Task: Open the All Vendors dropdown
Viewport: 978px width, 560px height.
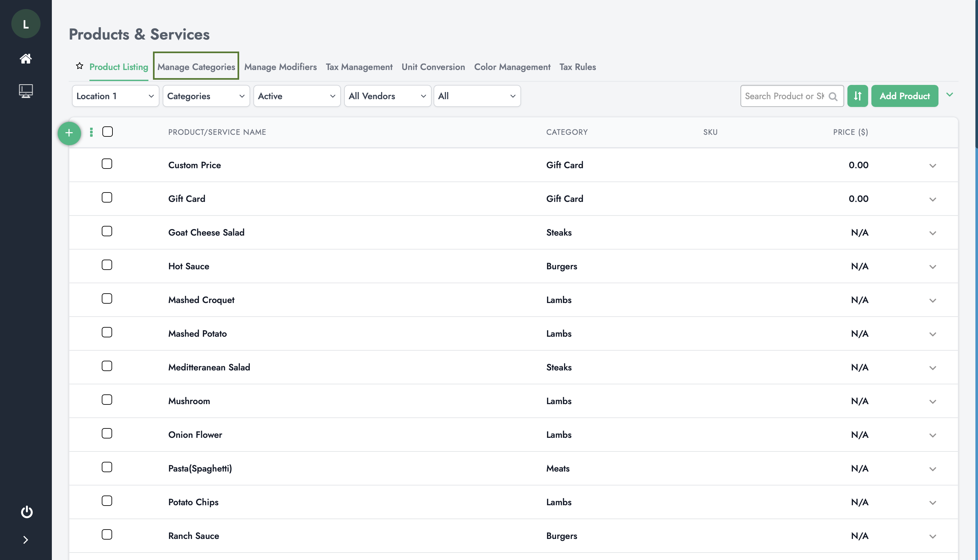Action: [x=387, y=96]
